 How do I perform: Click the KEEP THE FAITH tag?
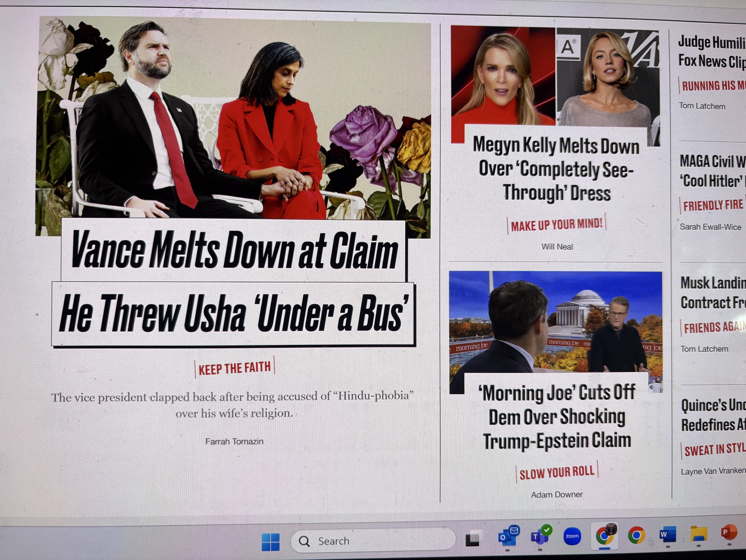[x=234, y=368]
